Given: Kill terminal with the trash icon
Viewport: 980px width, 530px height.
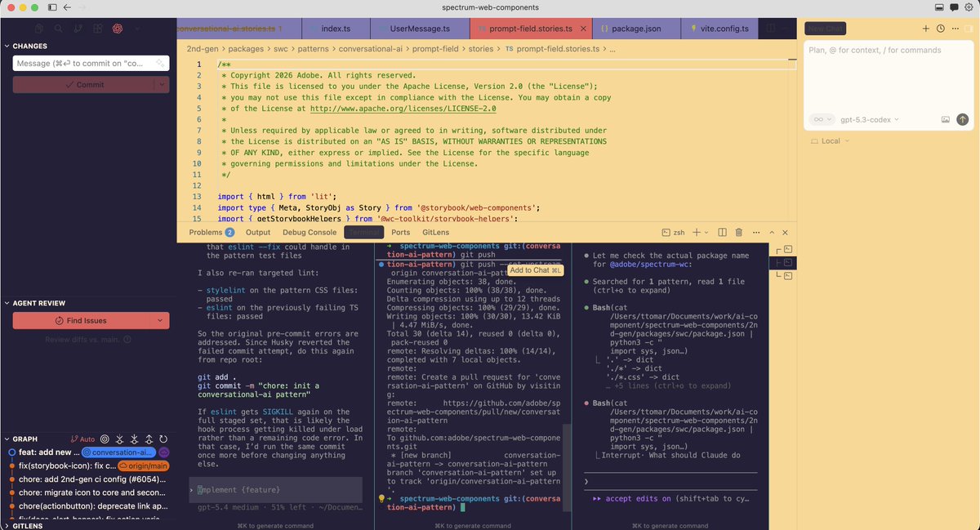Looking at the screenshot, I should pyautogui.click(x=738, y=233).
